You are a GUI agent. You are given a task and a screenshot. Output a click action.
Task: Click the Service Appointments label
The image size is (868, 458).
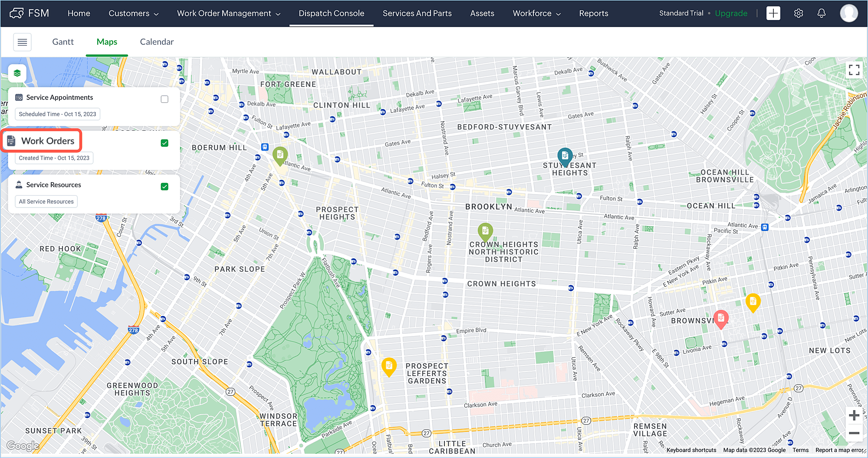[59, 97]
